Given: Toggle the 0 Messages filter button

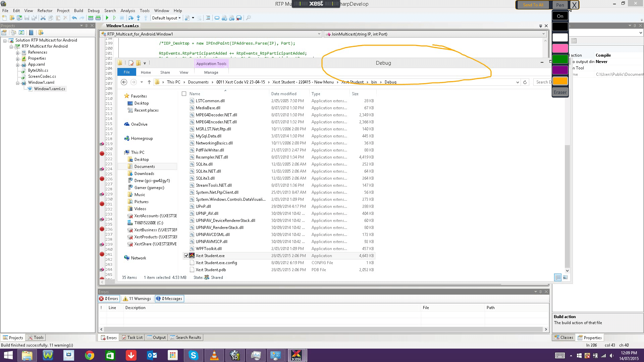Looking at the screenshot, I should coord(169,299).
